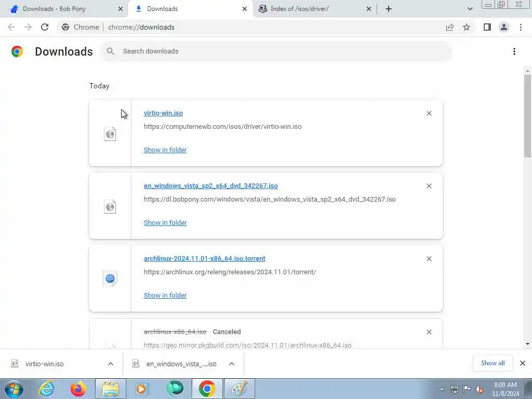Click the browser forward arrow
This screenshot has height=399, width=532.
coord(28,27)
